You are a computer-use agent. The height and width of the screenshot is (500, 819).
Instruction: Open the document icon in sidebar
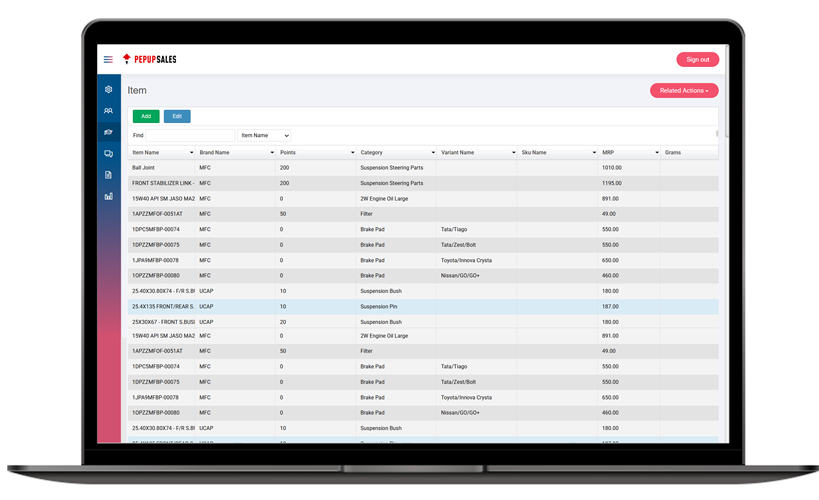[x=108, y=175]
